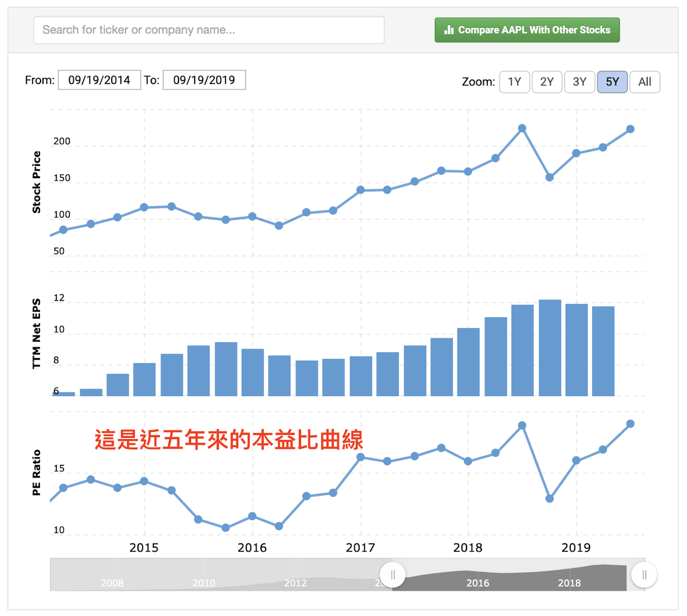Select the 2Y zoom range
The width and height of the screenshot is (687, 616).
547,81
